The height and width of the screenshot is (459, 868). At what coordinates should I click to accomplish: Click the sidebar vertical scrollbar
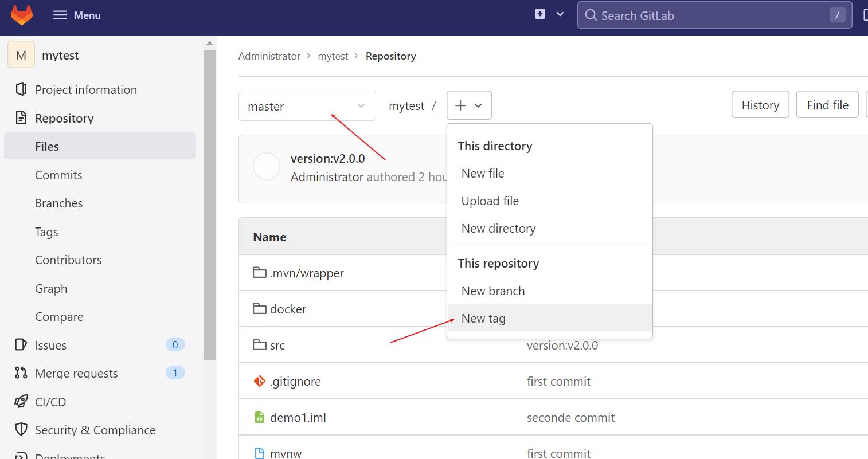pos(209,205)
